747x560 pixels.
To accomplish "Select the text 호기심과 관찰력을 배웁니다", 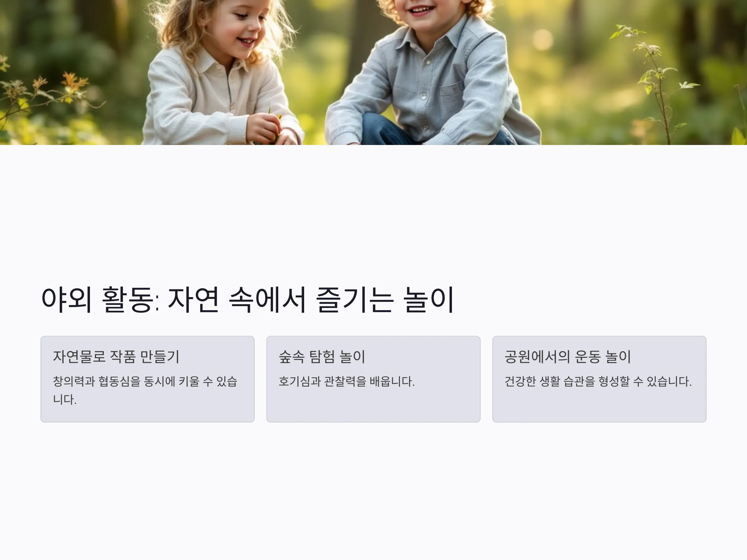I will click(x=346, y=381).
